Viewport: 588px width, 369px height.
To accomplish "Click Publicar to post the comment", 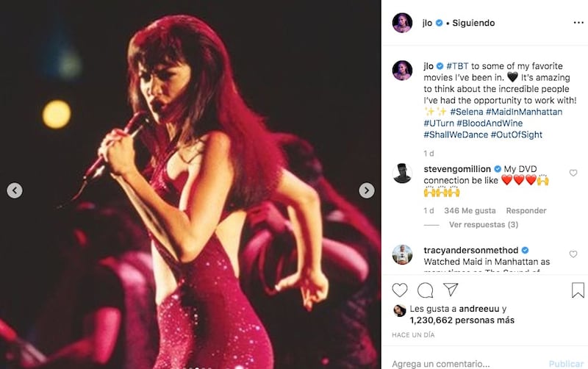I will 566,364.
